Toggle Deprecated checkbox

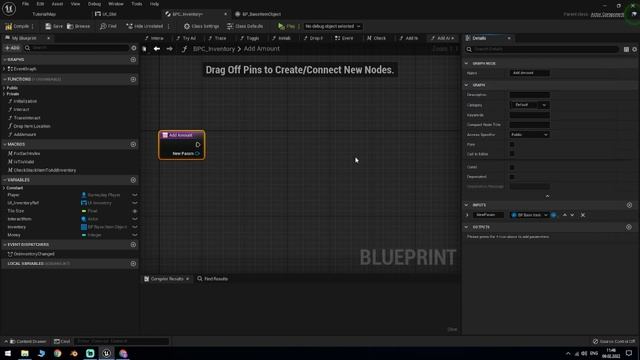click(x=512, y=177)
